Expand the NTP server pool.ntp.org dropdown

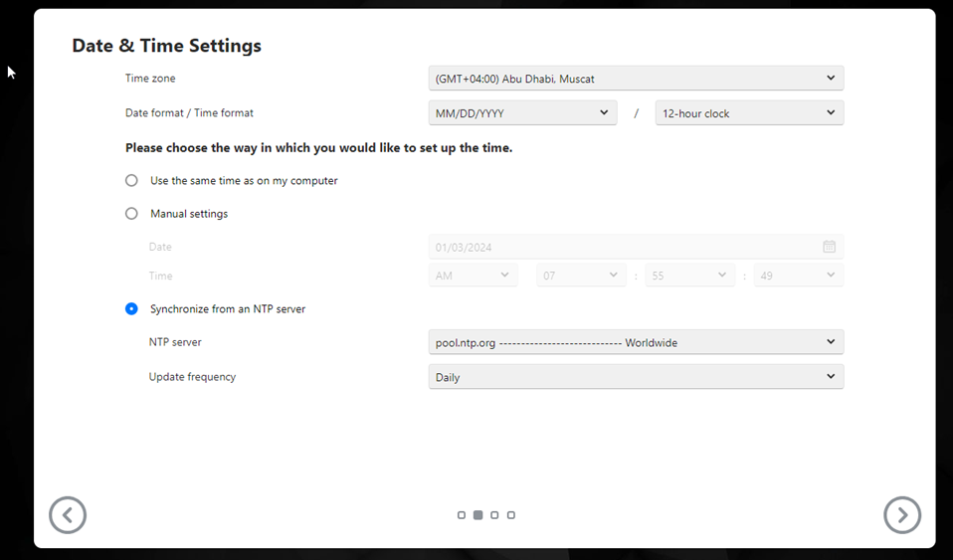(636, 342)
